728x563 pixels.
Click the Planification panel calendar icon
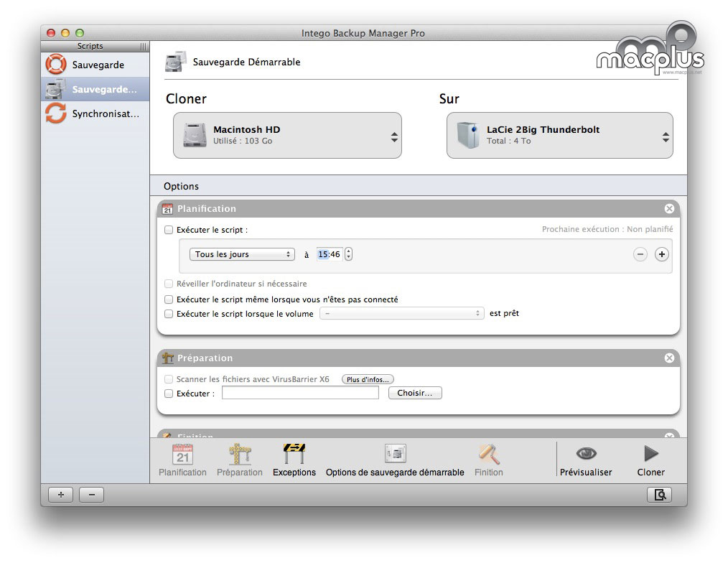167,209
